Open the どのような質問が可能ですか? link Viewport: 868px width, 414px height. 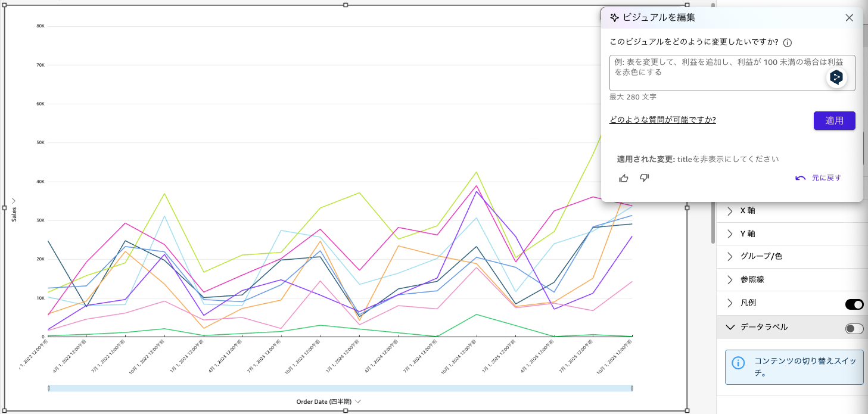point(662,120)
